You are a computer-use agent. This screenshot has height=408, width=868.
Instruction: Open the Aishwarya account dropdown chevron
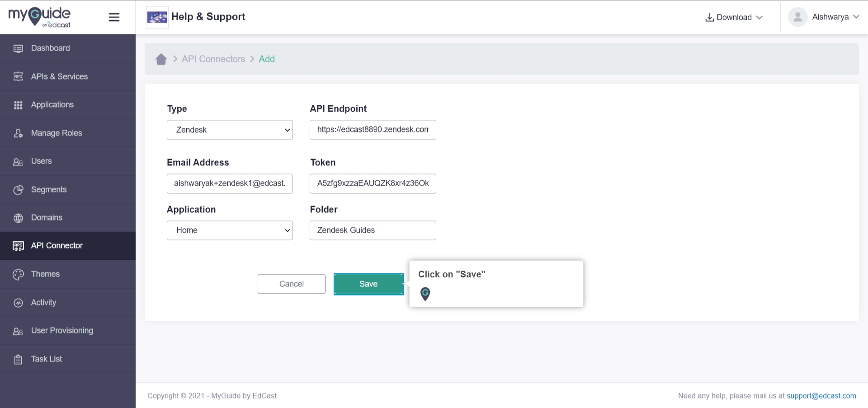pyautogui.click(x=856, y=17)
